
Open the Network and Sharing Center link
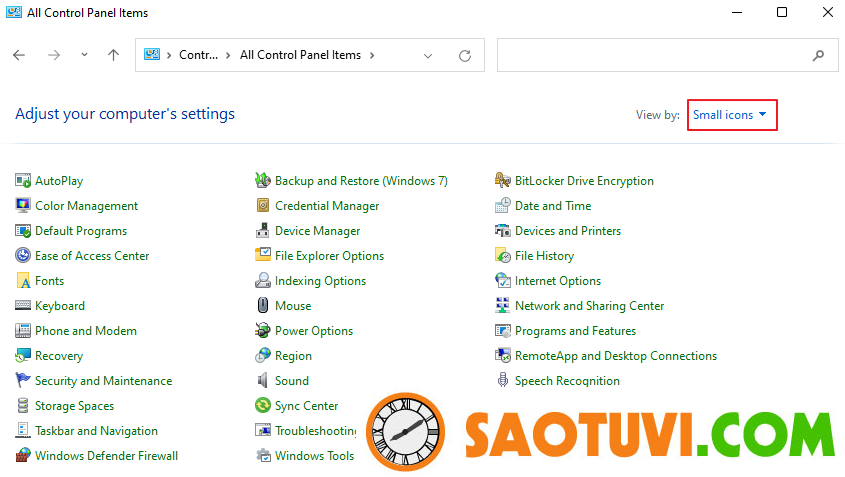point(590,306)
